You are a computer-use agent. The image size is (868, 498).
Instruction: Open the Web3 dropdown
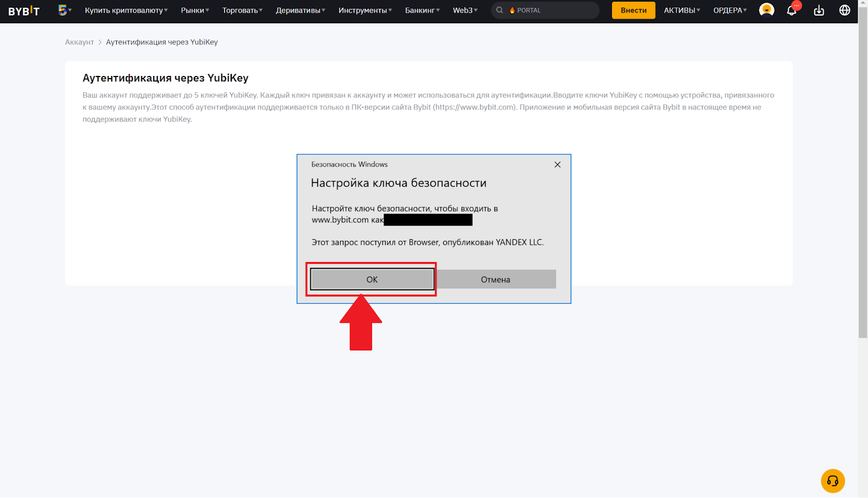pos(465,10)
